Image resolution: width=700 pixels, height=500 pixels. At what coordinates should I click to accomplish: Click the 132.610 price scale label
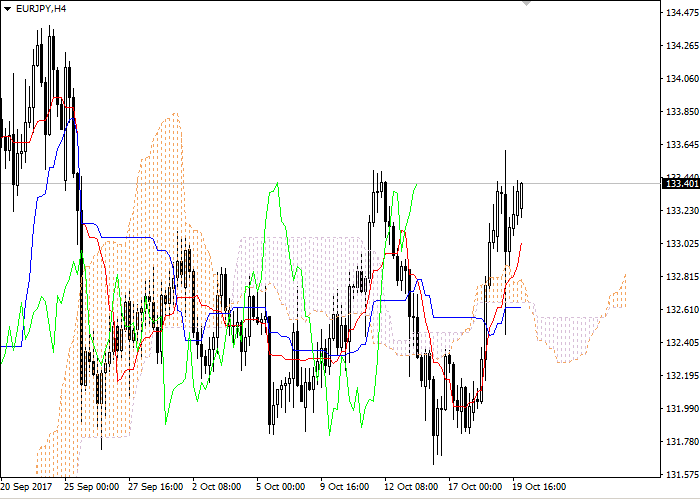tap(682, 309)
